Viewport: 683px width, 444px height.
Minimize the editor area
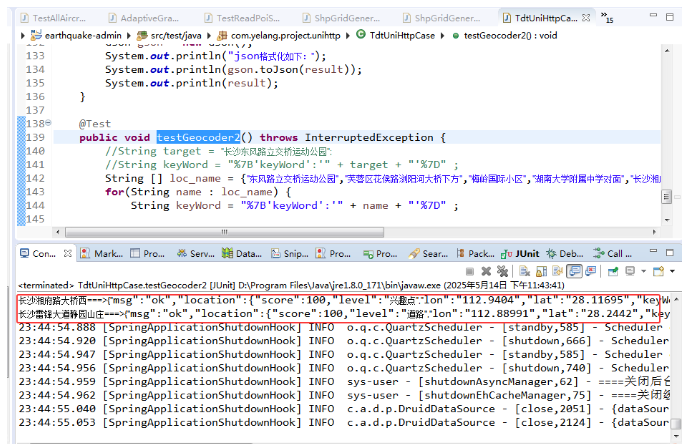point(653,16)
